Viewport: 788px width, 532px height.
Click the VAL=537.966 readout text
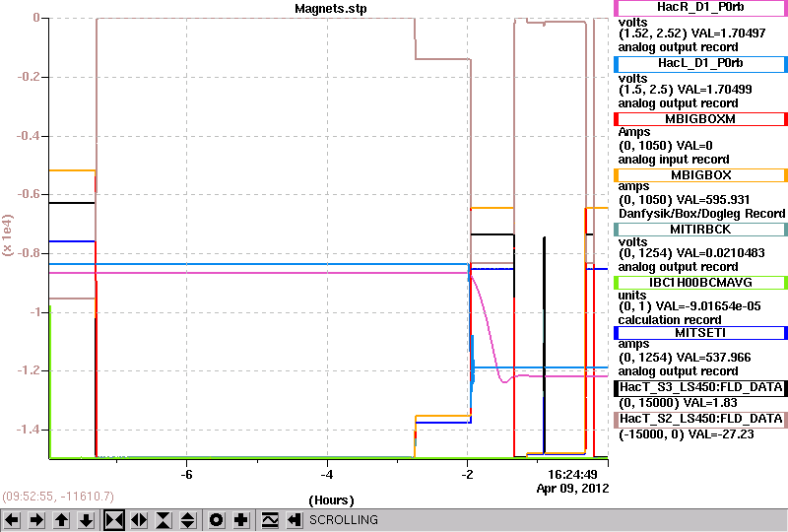point(714,358)
